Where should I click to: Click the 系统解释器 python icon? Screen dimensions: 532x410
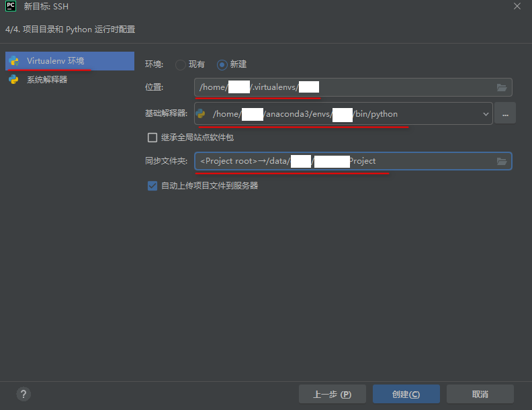tap(13, 80)
